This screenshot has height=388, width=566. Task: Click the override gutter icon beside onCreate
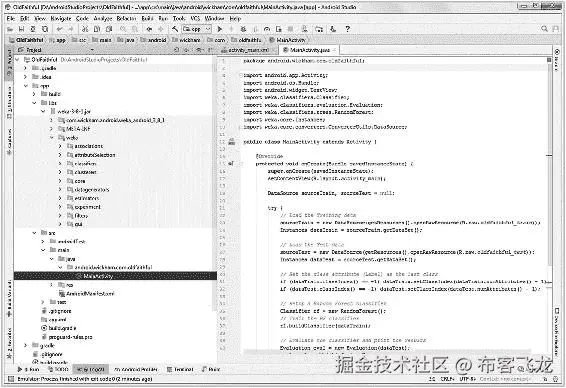[x=231, y=164]
